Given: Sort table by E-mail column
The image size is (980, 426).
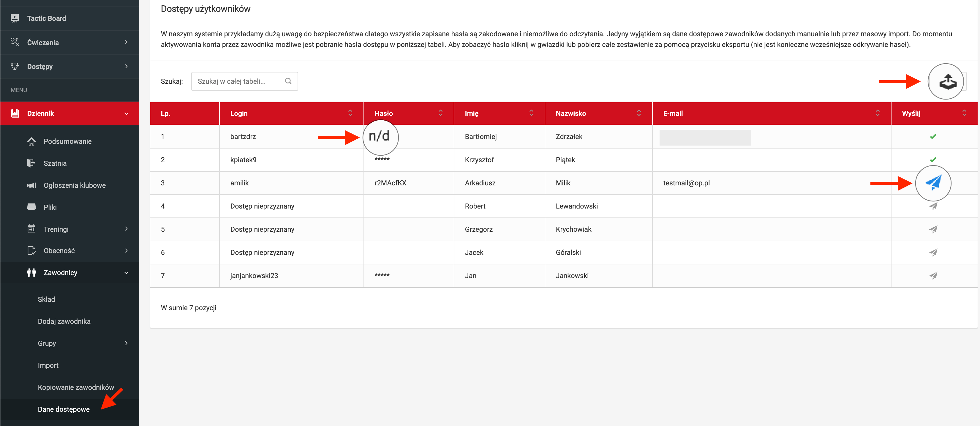Looking at the screenshot, I should (877, 113).
